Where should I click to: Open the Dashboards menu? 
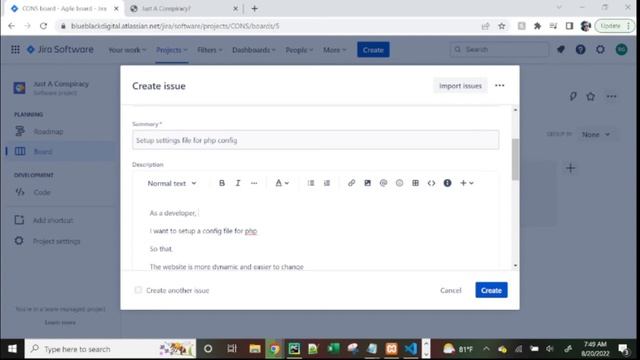click(254, 50)
